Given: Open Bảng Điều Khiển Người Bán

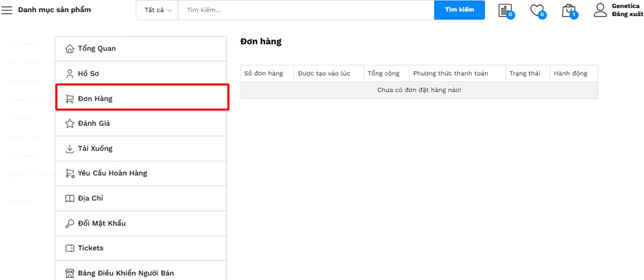Looking at the screenshot, I should pos(125,273).
